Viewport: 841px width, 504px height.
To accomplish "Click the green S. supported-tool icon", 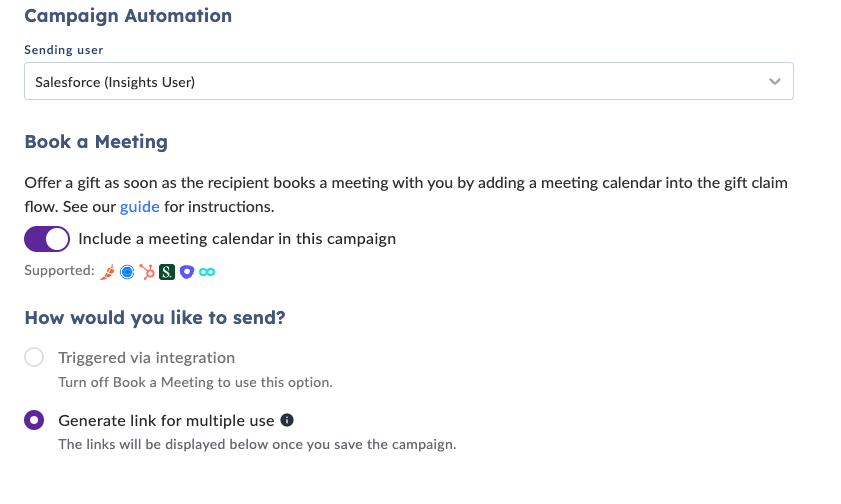I will [167, 272].
